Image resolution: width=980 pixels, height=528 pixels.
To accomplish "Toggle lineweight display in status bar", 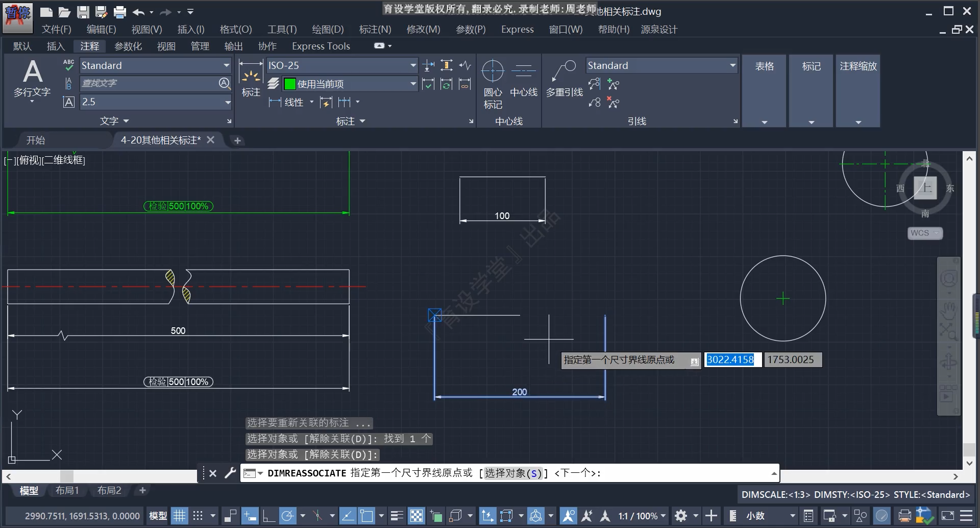I will pos(397,516).
